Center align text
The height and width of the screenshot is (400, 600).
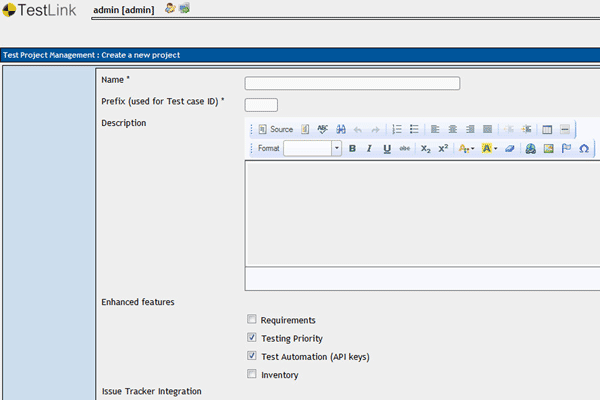pos(453,129)
